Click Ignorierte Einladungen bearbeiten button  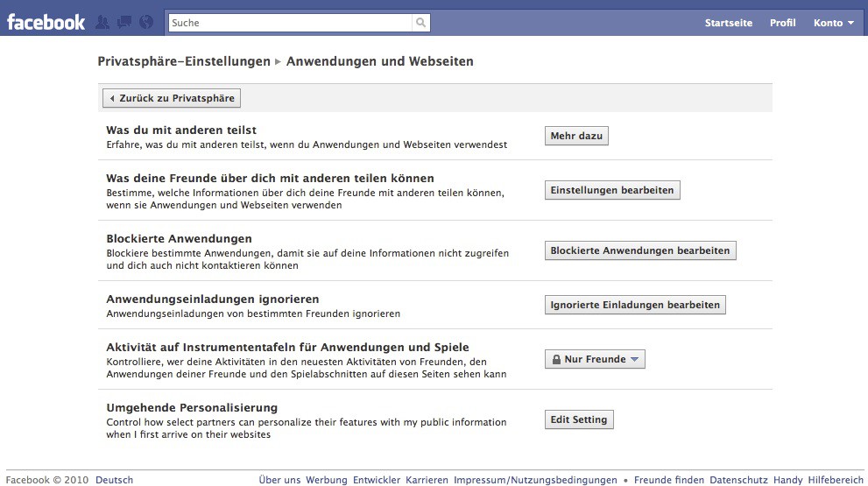pyautogui.click(x=635, y=305)
